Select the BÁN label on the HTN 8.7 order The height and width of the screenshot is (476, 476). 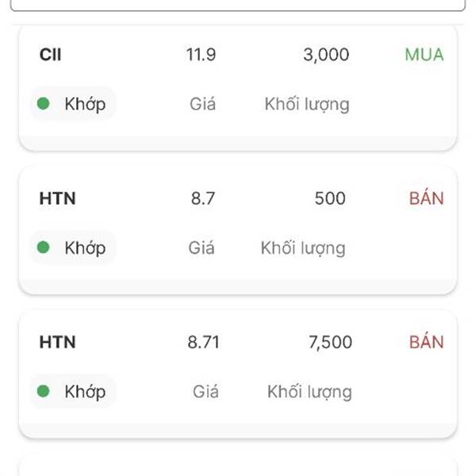(426, 198)
